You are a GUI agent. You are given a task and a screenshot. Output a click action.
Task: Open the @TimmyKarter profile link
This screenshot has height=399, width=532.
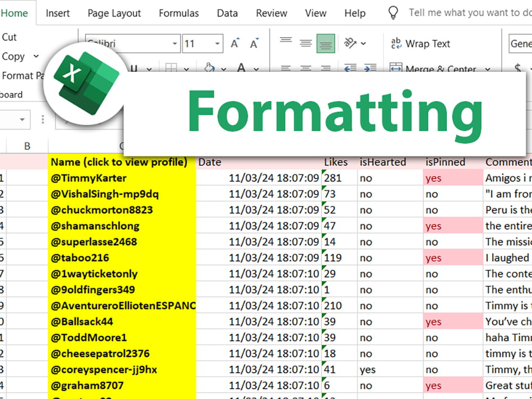88,178
